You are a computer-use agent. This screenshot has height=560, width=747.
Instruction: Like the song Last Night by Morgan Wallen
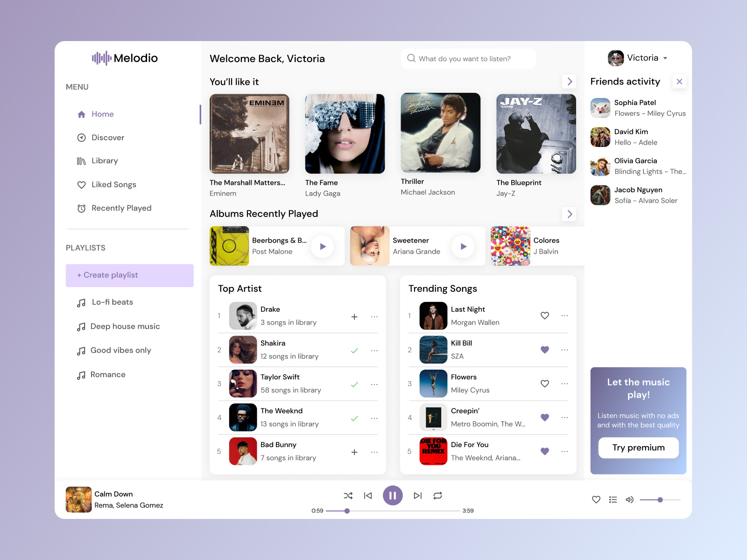(544, 315)
